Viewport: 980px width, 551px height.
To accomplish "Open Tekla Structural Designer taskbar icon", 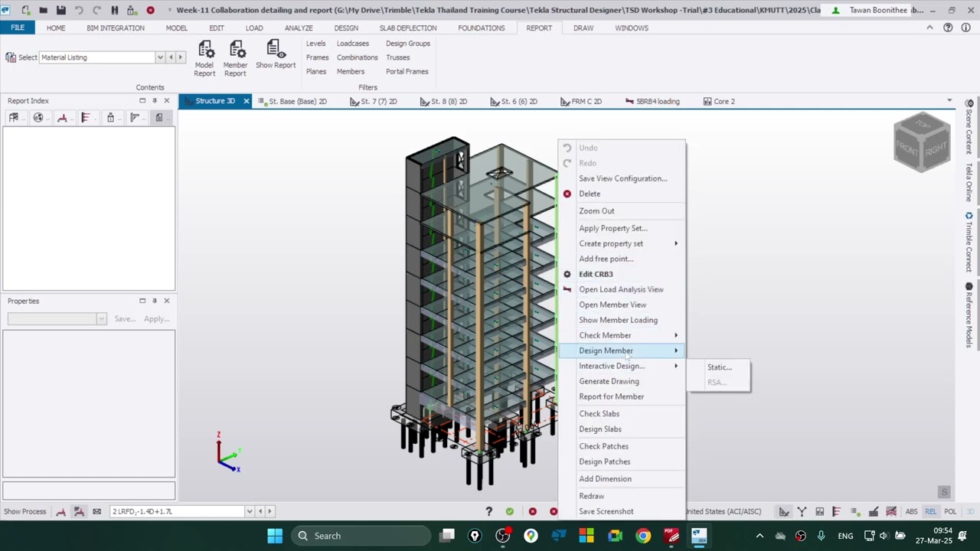I will (699, 536).
